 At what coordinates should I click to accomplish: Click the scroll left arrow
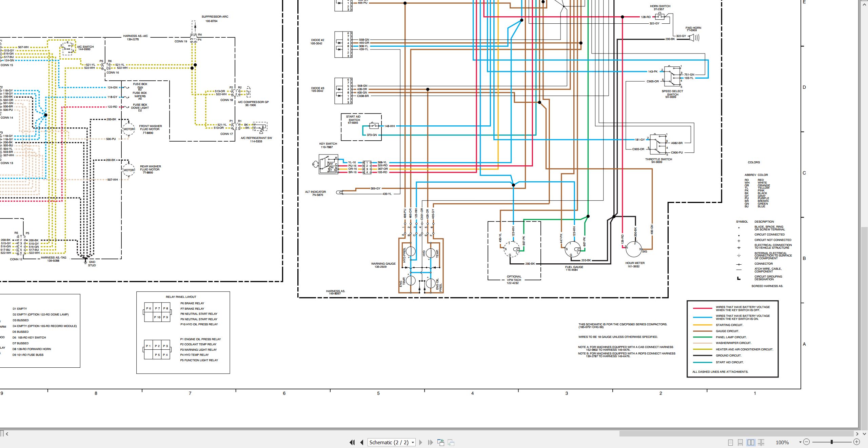tap(7, 433)
